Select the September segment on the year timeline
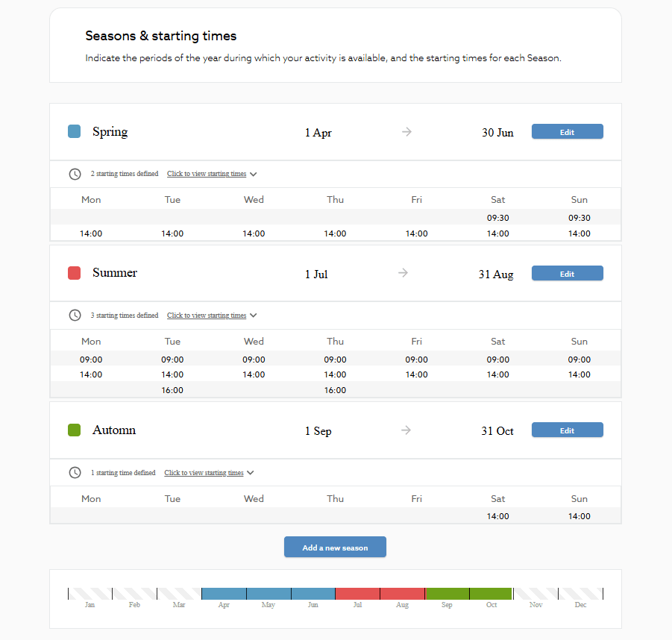This screenshot has width=672, height=640. (x=448, y=594)
